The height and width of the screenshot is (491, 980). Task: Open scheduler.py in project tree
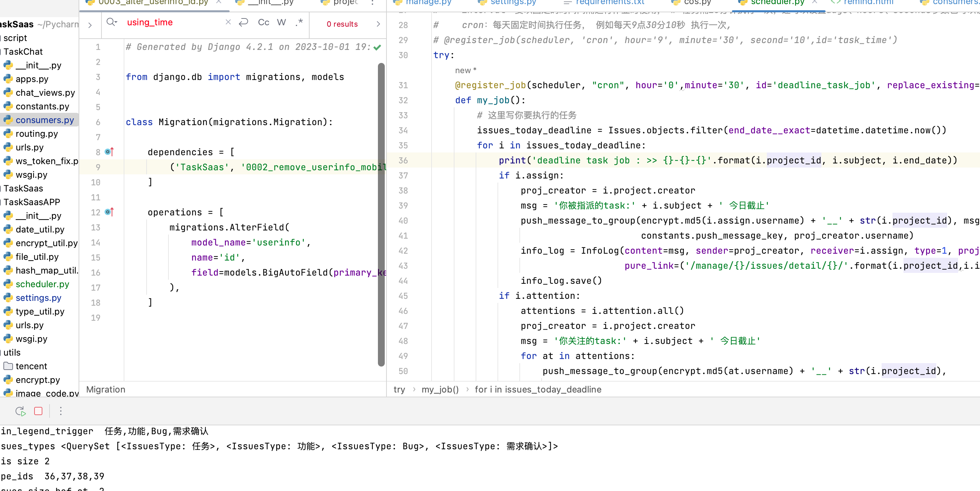[x=42, y=284]
